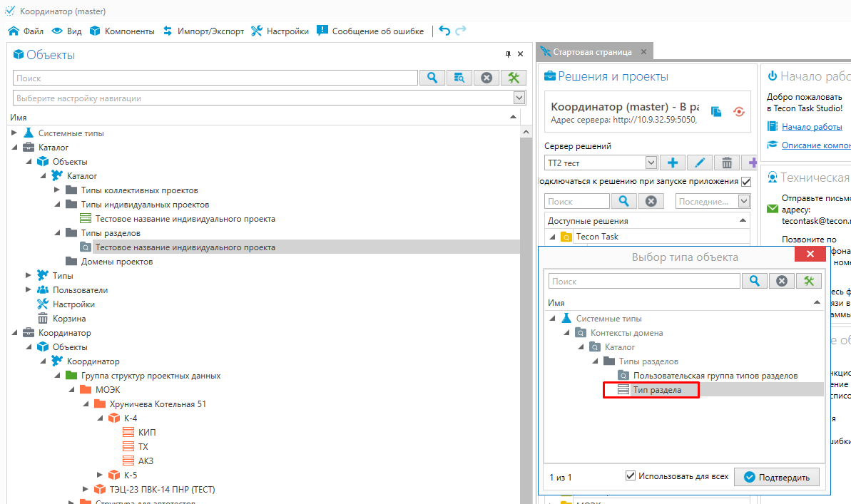
Task: Expand the 'Системные типы' tree node
Action: tap(14, 133)
